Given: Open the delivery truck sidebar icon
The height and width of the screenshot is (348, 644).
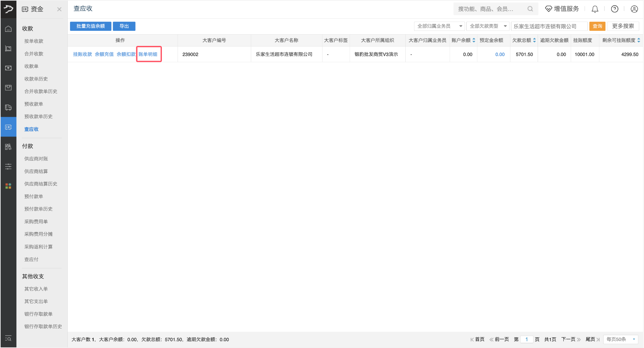Looking at the screenshot, I should (x=8, y=108).
